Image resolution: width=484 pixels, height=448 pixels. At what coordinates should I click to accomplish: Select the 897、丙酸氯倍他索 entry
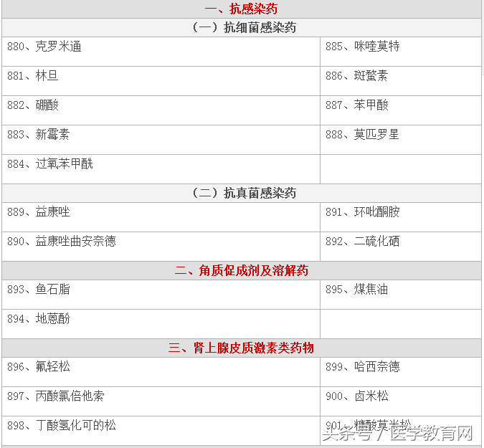coord(56,396)
